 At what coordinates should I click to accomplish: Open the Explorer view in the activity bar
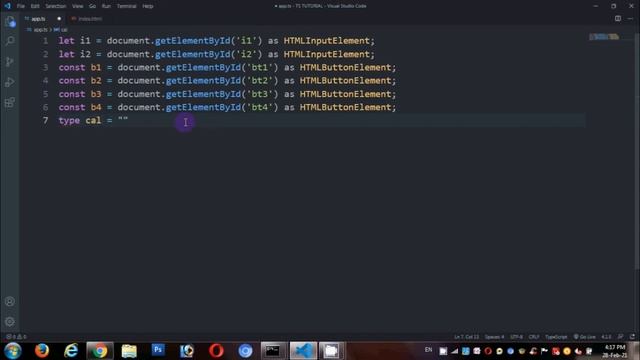[10, 22]
